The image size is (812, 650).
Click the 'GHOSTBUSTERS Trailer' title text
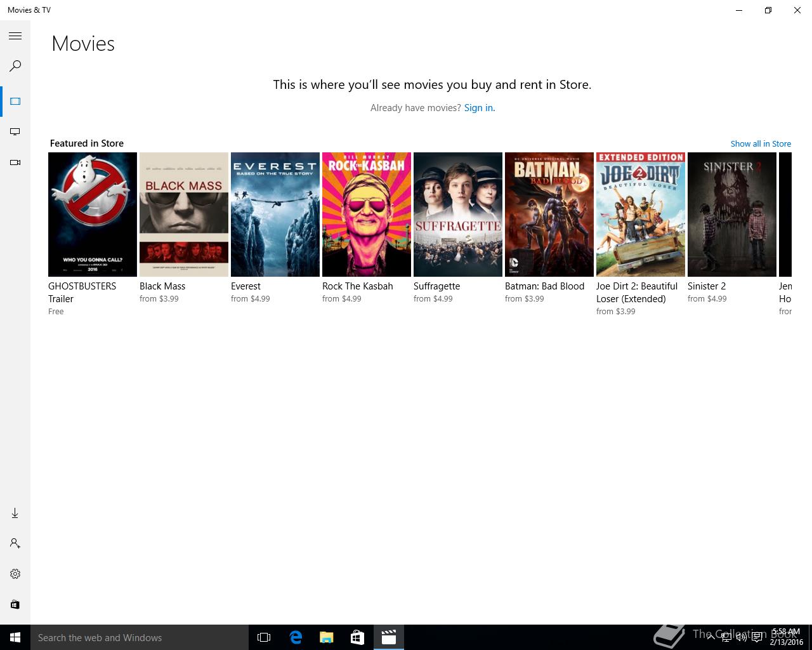[x=82, y=293]
